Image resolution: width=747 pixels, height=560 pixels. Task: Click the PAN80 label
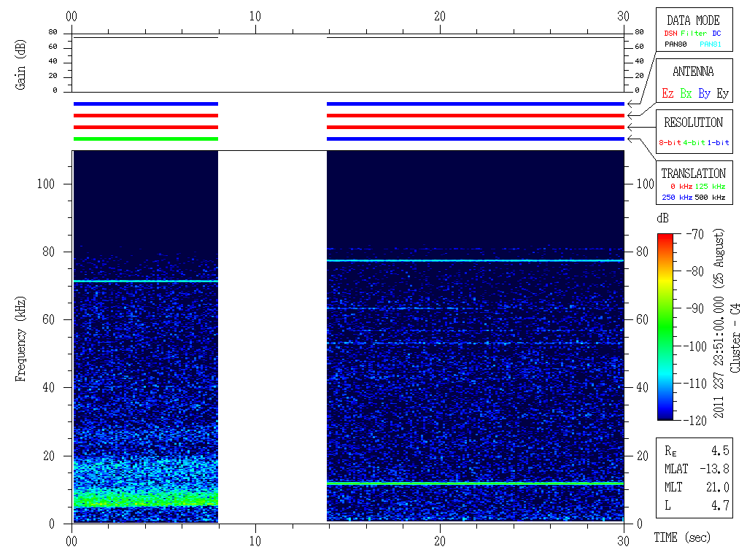pyautogui.click(x=676, y=44)
